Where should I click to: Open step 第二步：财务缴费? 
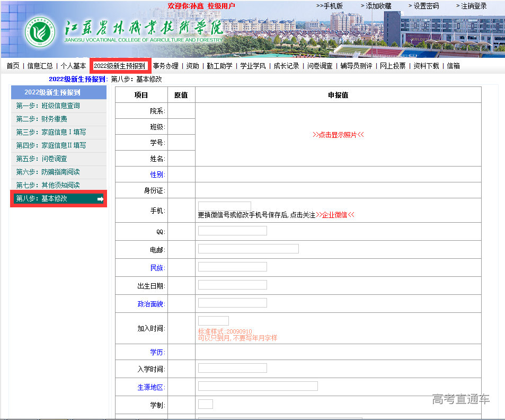pos(41,119)
